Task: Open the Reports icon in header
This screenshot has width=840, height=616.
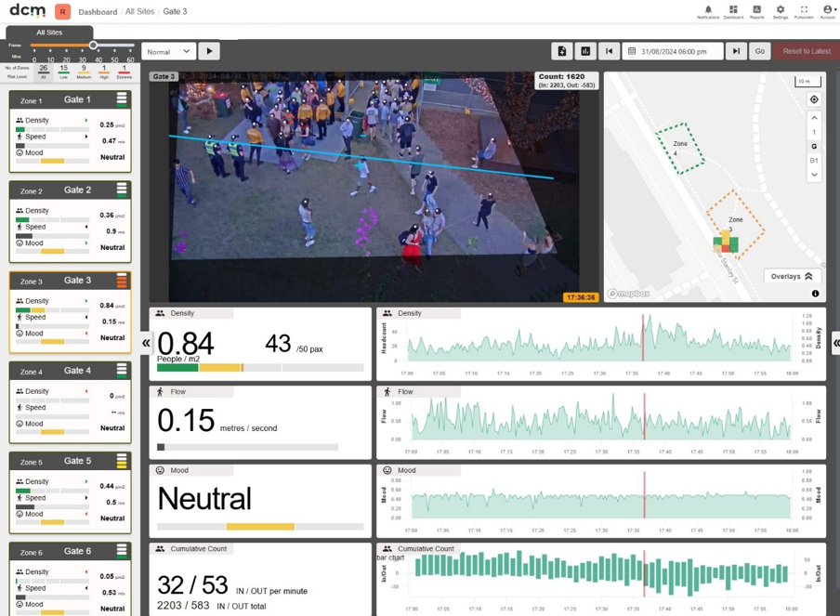Action: pyautogui.click(x=757, y=11)
